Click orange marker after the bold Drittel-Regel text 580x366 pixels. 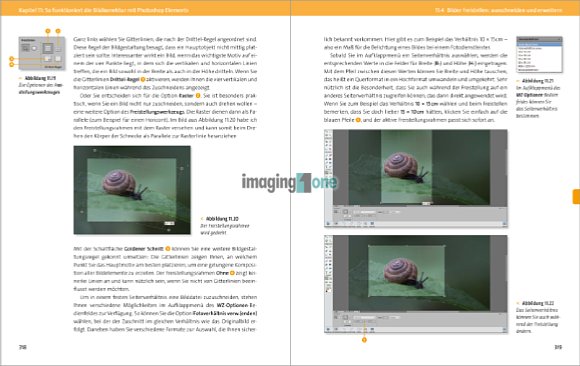point(143,80)
